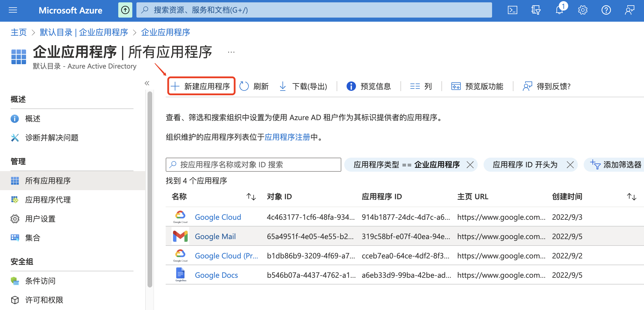Click application ID cceb7ea0-64ce-4df2-8f3...
The width and height of the screenshot is (644, 310).
pyautogui.click(x=406, y=256)
